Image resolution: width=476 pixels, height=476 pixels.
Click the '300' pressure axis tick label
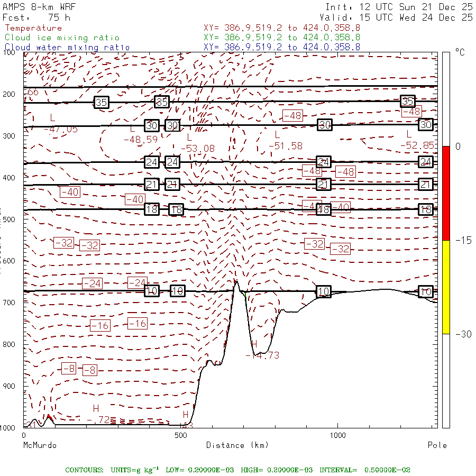[x=9, y=136]
